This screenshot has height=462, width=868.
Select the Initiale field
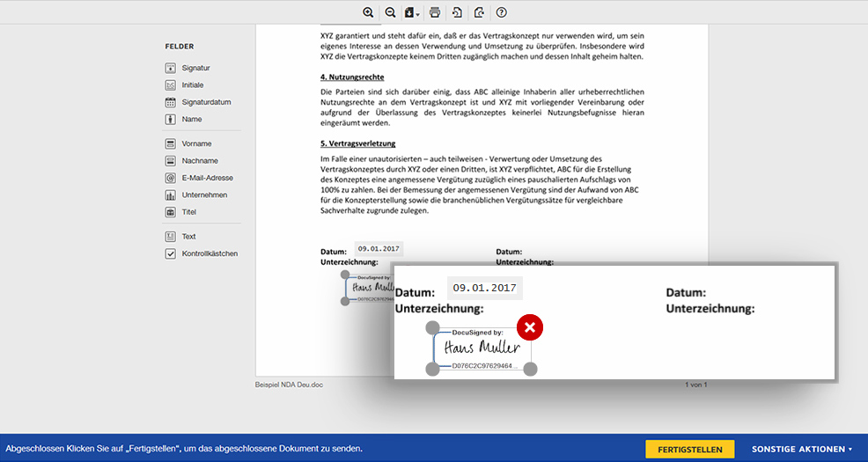(x=192, y=85)
